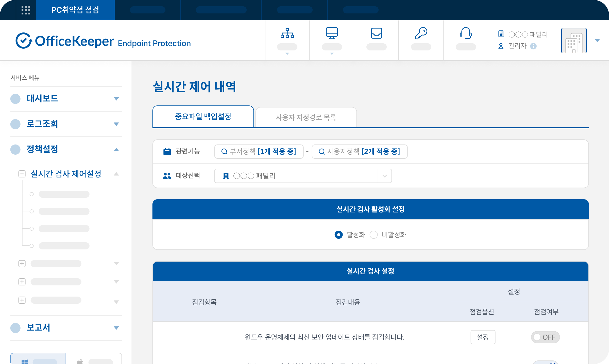Expand the 대시보드 menu section
This screenshot has width=609, height=364.
[116, 99]
